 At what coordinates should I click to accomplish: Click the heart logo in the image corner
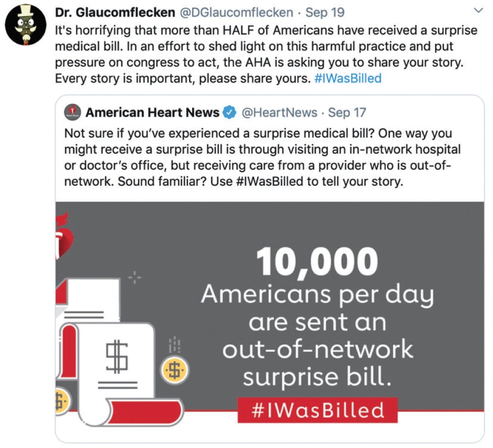[64, 235]
